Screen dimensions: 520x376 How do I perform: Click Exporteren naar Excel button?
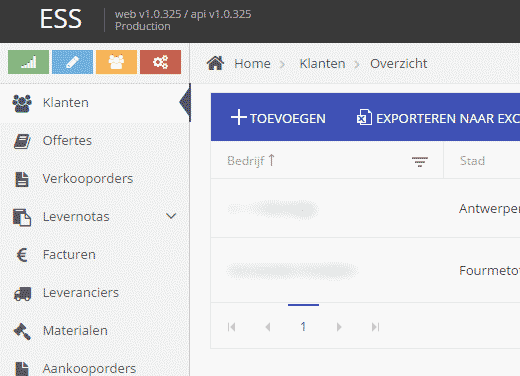coord(438,118)
